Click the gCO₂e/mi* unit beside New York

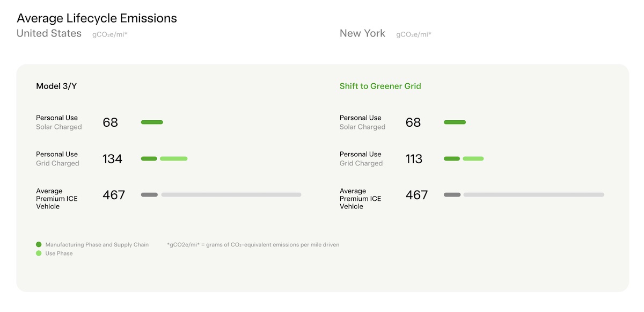[414, 35]
